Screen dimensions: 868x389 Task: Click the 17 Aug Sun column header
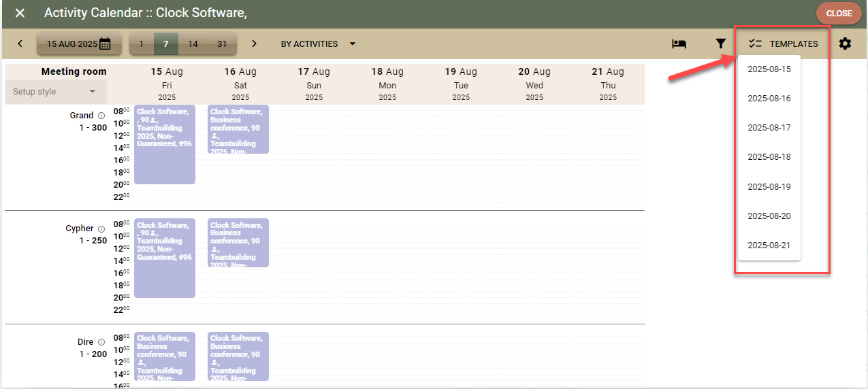click(314, 84)
